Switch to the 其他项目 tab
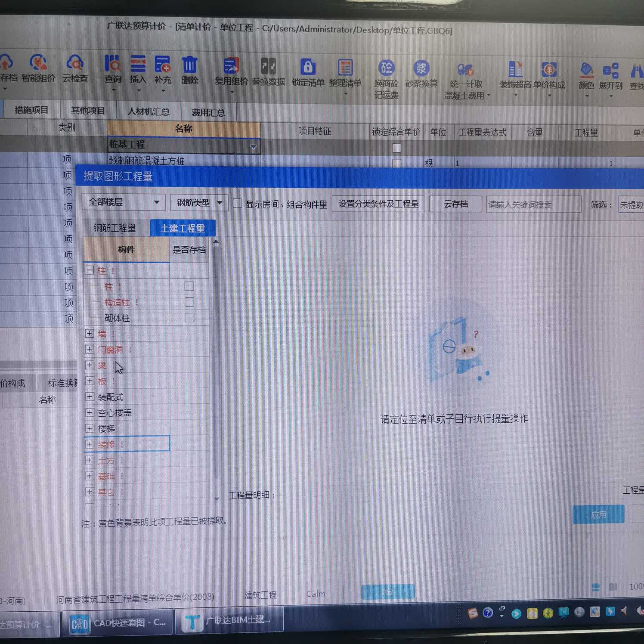 click(x=88, y=111)
